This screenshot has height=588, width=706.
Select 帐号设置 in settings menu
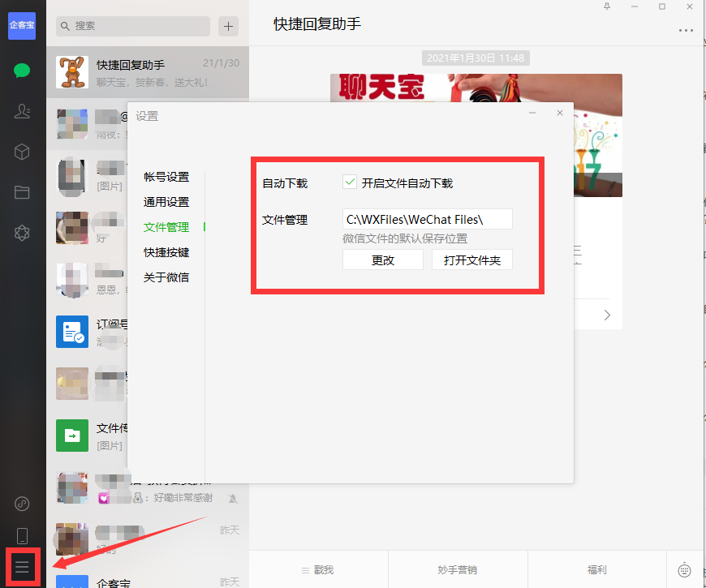(x=166, y=177)
